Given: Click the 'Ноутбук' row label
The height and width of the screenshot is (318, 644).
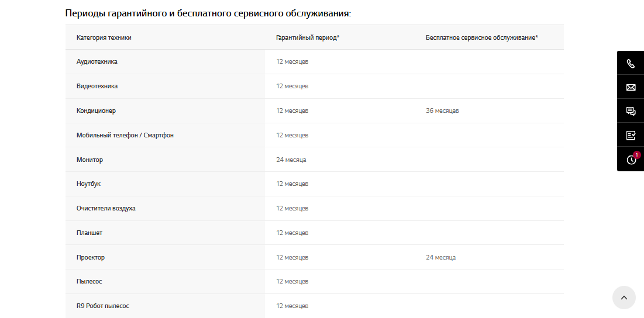Looking at the screenshot, I should click(x=88, y=184).
